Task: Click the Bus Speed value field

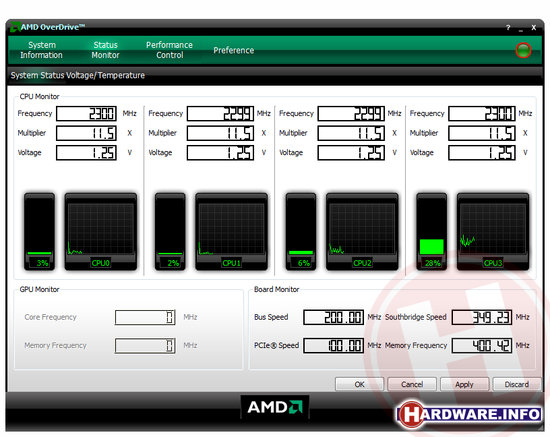Action: tap(334, 317)
